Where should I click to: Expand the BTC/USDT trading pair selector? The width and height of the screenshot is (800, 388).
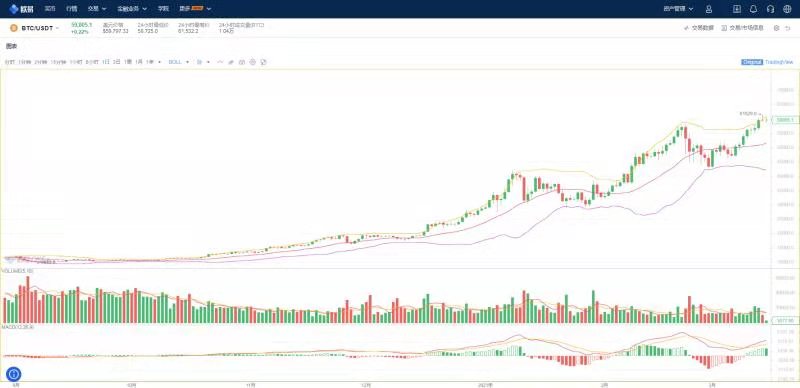pyautogui.click(x=34, y=28)
